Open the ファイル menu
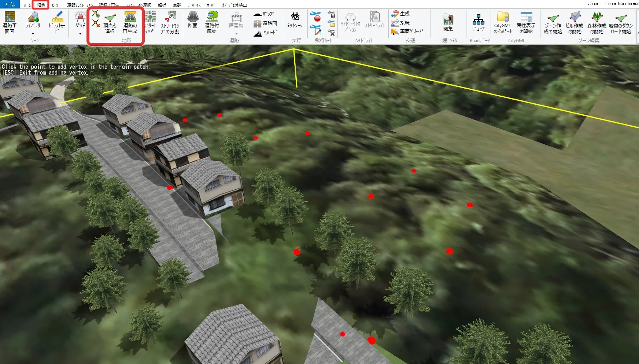Viewport: 639px width, 364px height. [x=10, y=4]
